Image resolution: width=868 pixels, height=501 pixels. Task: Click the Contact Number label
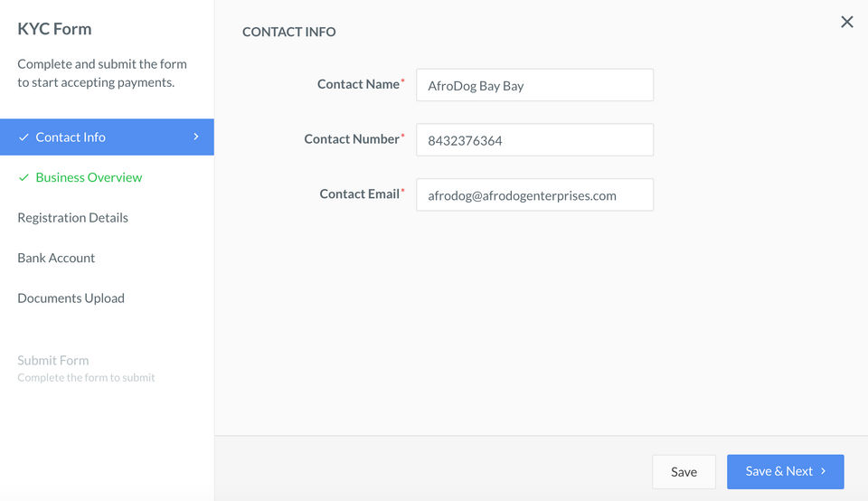352,139
